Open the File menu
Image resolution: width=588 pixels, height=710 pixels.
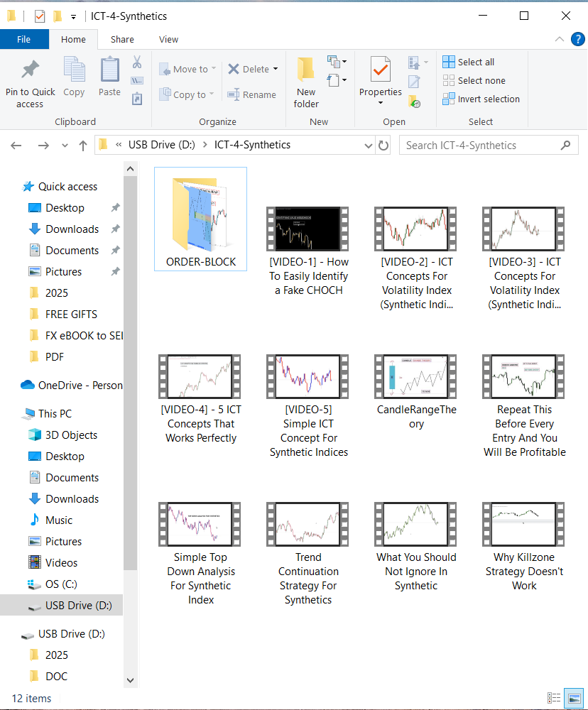click(x=24, y=40)
